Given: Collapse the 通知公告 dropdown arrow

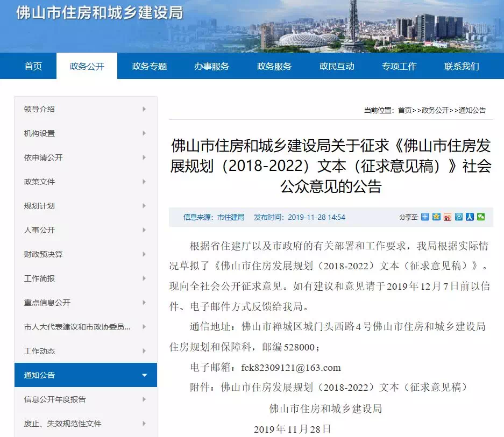Looking at the screenshot, I should pos(144,375).
